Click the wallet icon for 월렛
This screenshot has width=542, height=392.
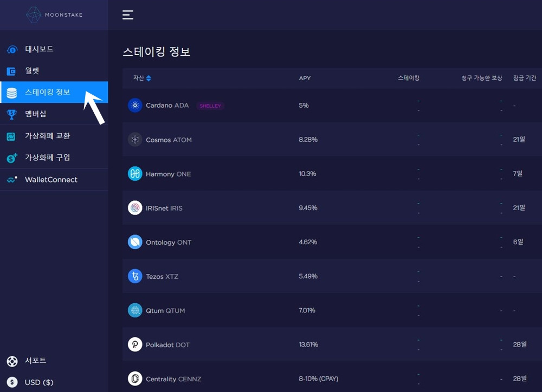(x=11, y=71)
